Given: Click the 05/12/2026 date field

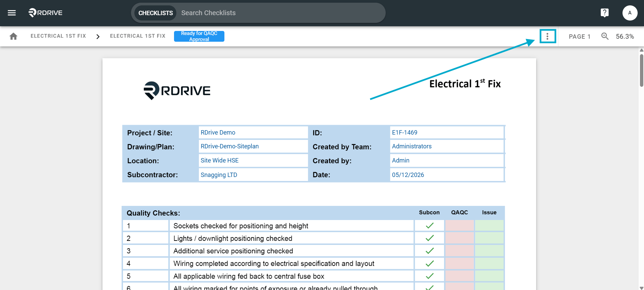Looking at the screenshot, I should click(447, 175).
